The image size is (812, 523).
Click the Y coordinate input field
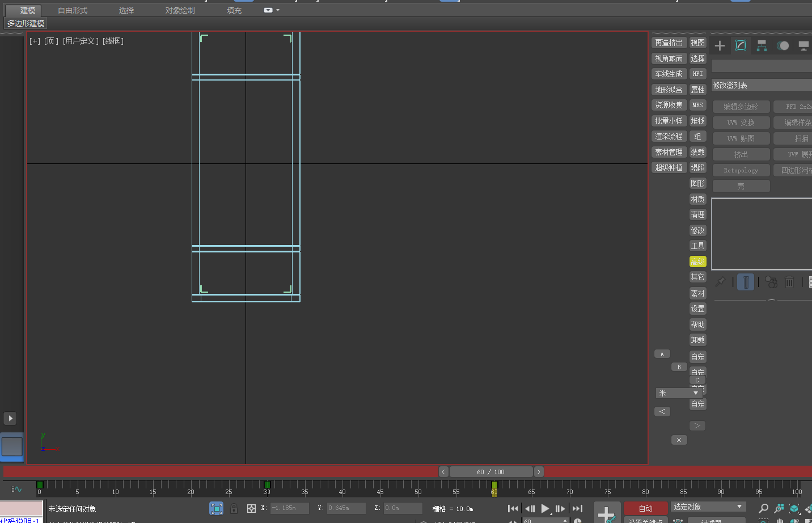pyautogui.click(x=346, y=508)
